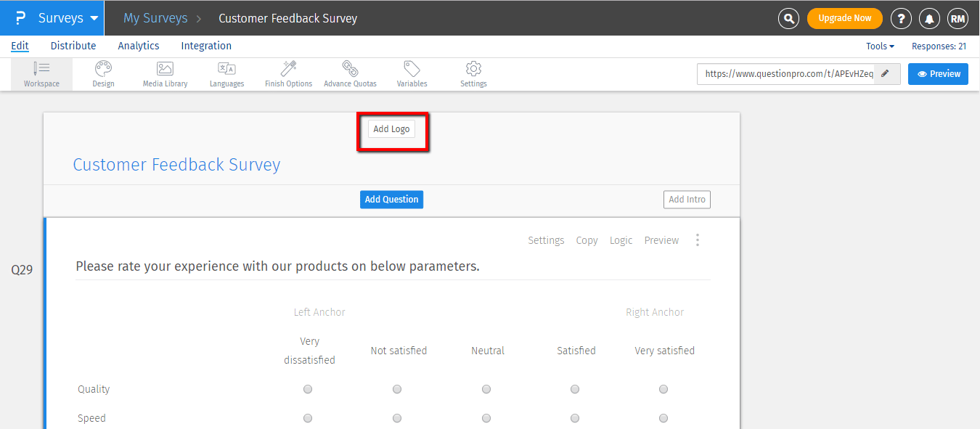This screenshot has width=980, height=429.
Task: Edit survey URL with pencil icon
Action: pyautogui.click(x=885, y=74)
